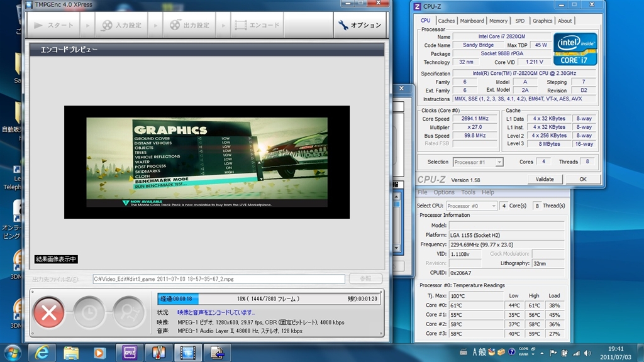The width and height of the screenshot is (644, 362).
Task: Click the Tj. Max value '100°C'
Action: (477, 296)
